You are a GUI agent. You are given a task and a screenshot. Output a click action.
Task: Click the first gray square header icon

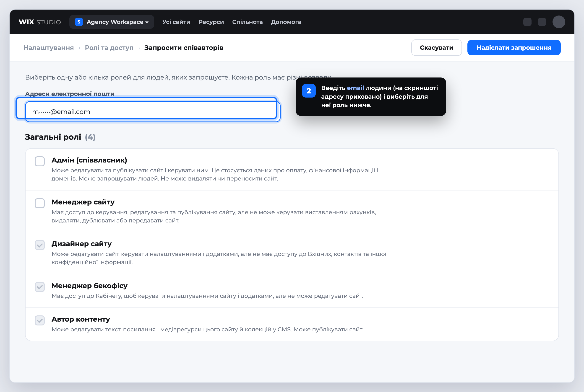[527, 22]
